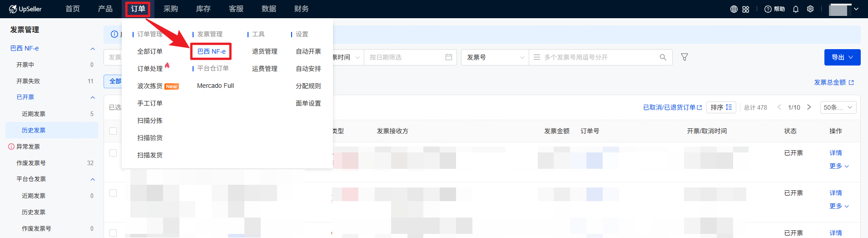Open the 发票号 search type dropdown

click(495, 57)
